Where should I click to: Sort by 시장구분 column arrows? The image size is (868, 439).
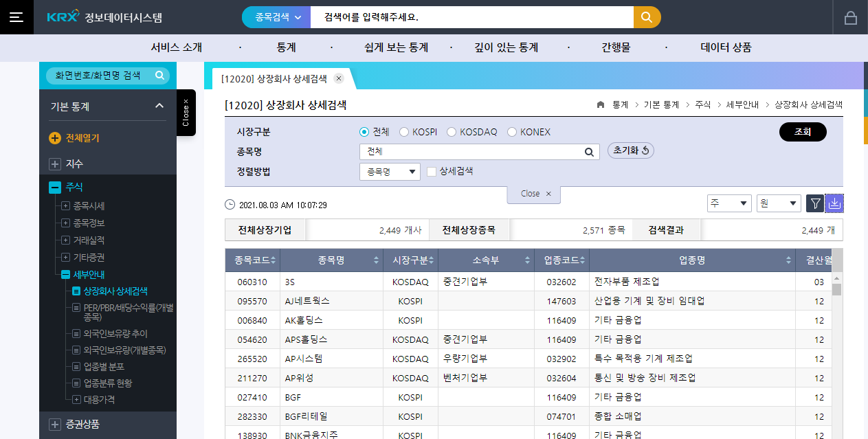pos(432,260)
